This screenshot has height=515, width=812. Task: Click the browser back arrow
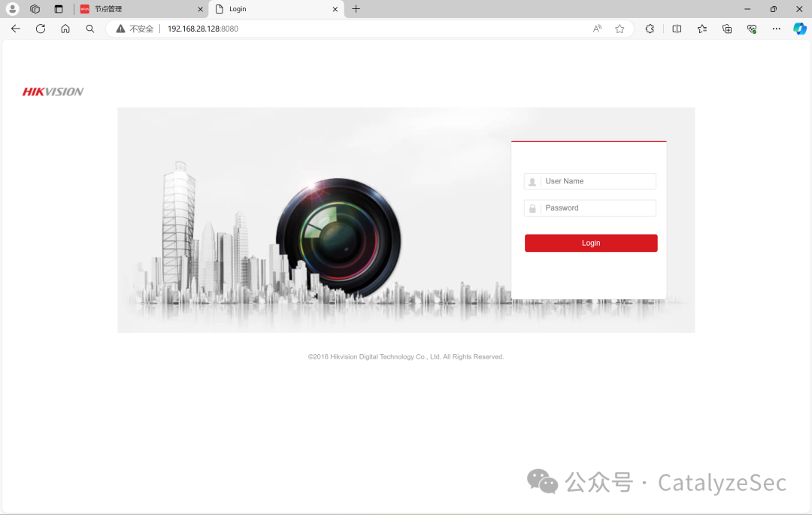16,29
